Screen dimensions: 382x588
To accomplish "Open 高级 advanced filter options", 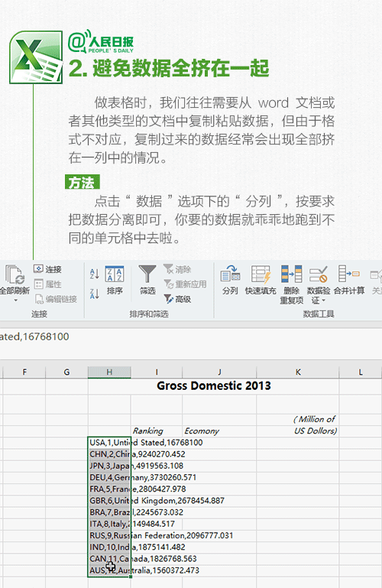I will tap(177, 299).
